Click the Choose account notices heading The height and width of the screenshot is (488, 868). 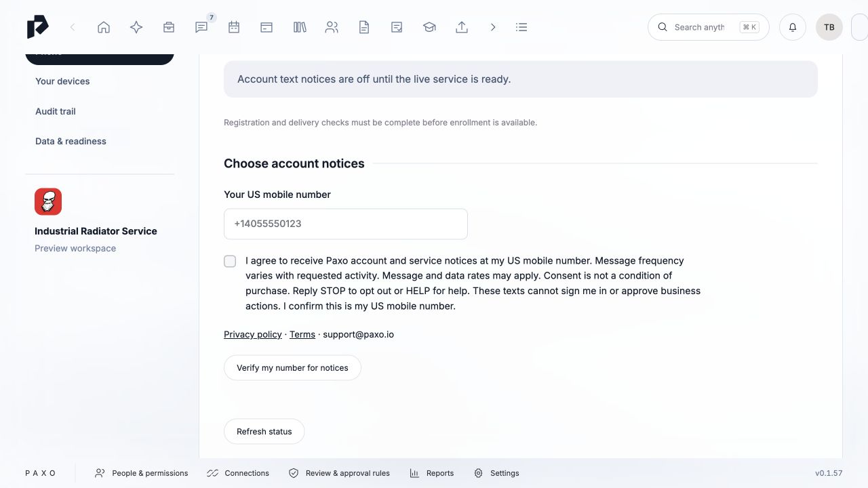[294, 163]
